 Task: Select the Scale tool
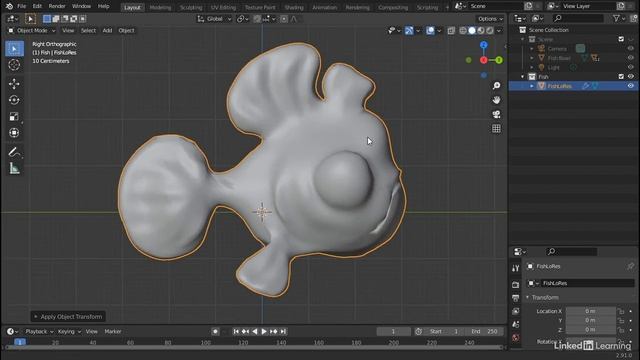point(14,116)
